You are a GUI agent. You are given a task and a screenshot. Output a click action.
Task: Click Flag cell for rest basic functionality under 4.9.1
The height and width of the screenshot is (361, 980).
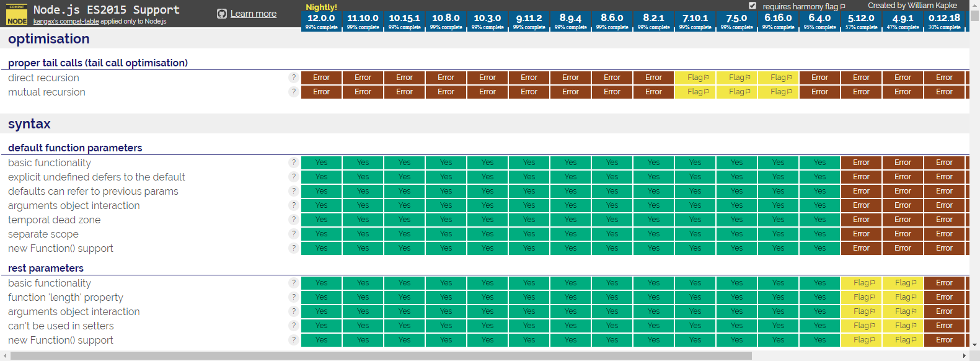click(903, 283)
